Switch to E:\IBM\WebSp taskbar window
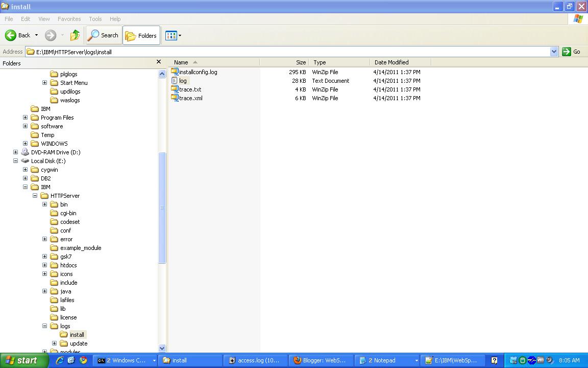Image resolution: width=588 pixels, height=368 pixels. (x=452, y=360)
